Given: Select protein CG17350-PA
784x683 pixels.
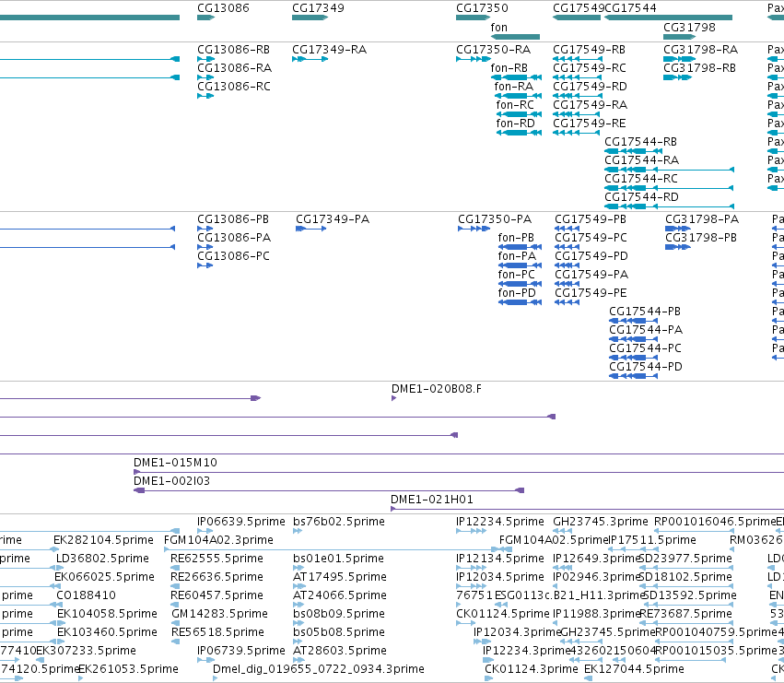Looking at the screenshot, I should click(495, 219).
